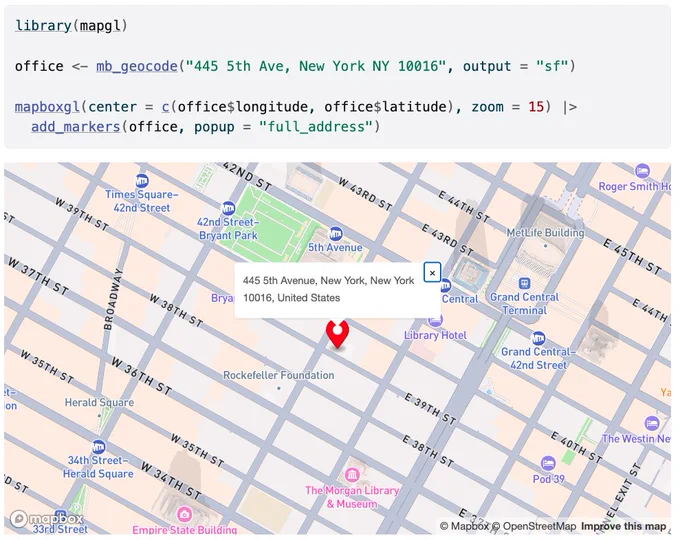This screenshot has height=540, width=680.
Task: Click the Pod 39 label text
Action: point(549,479)
